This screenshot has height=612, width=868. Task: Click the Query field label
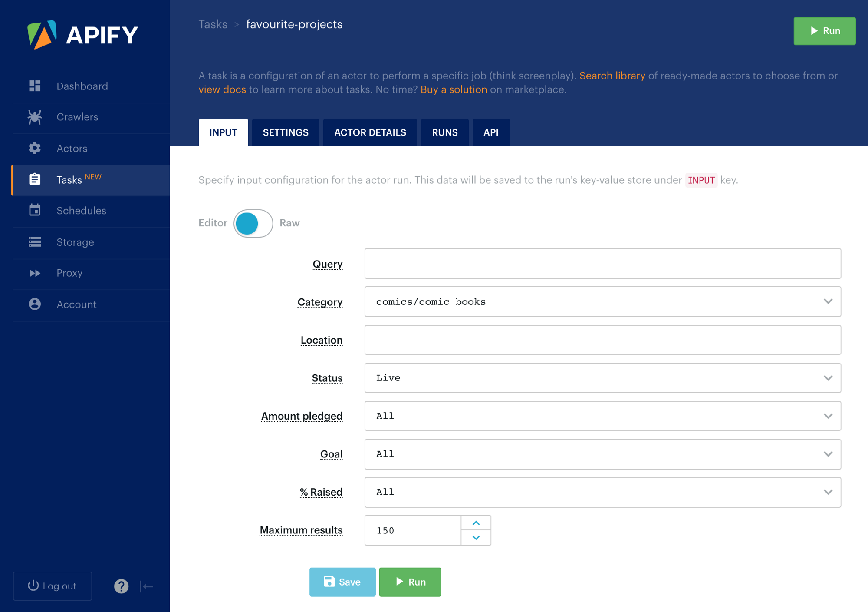[328, 264]
